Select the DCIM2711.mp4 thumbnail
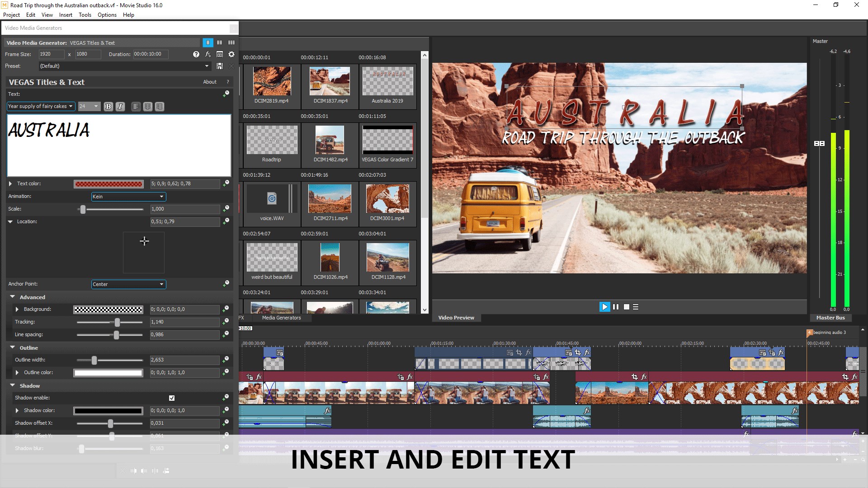 pos(330,199)
